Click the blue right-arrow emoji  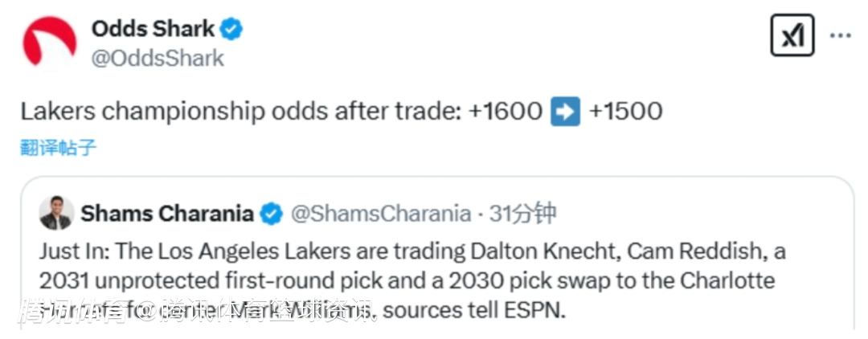pyautogui.click(x=565, y=111)
